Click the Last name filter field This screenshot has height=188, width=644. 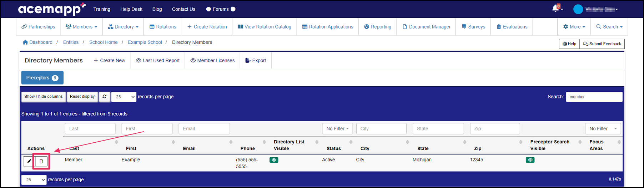click(x=90, y=129)
